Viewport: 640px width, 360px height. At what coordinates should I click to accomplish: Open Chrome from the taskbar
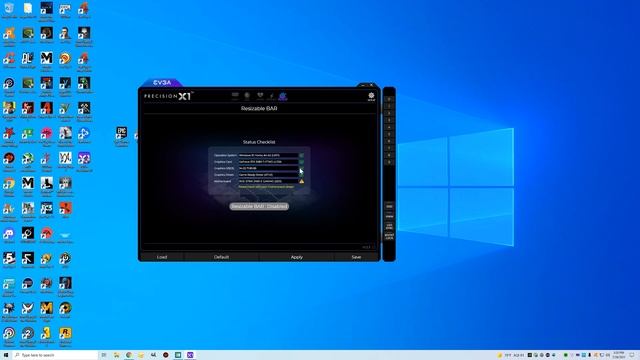point(129,355)
